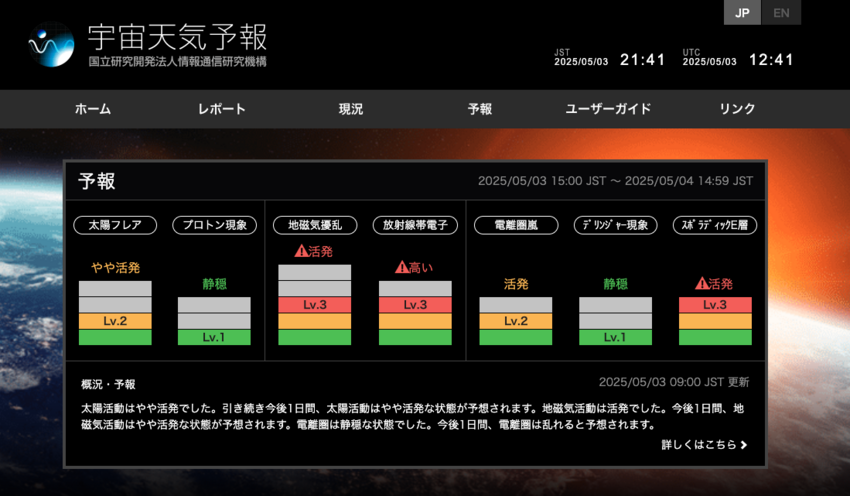The image size is (850, 496).
Task: Click the red Lv.3 bar under 放射線帯電子
Action: (x=415, y=305)
